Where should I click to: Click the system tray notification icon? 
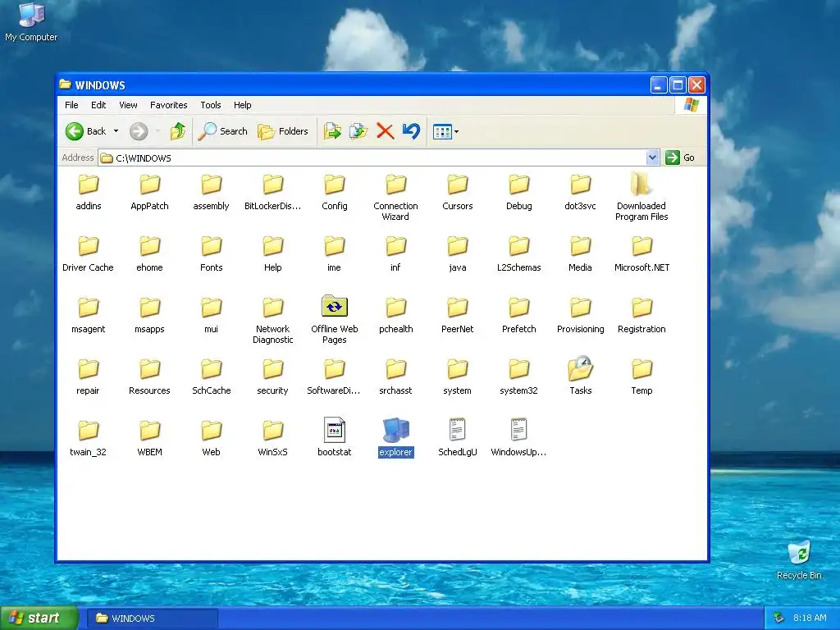(778, 618)
